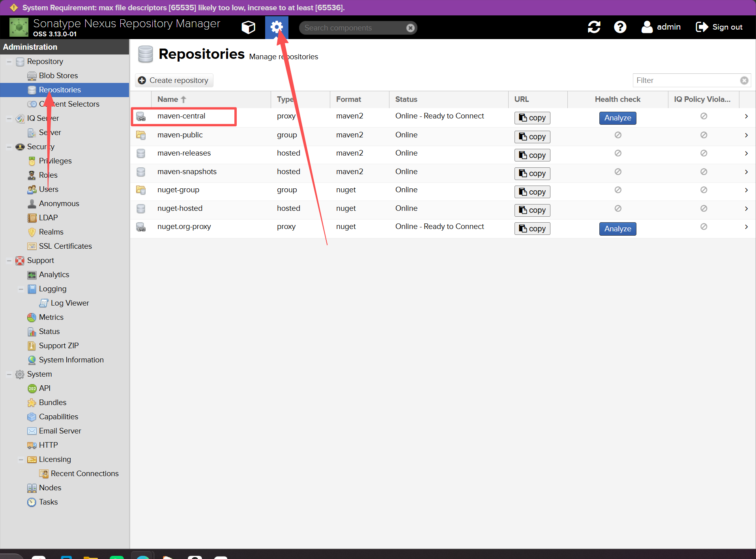Open maven-public row details chevron

pos(746,135)
